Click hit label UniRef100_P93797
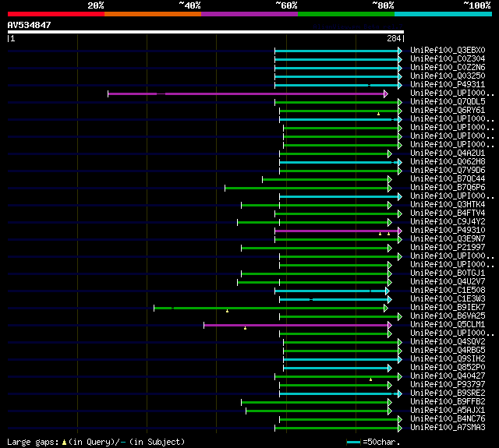 click(448, 385)
